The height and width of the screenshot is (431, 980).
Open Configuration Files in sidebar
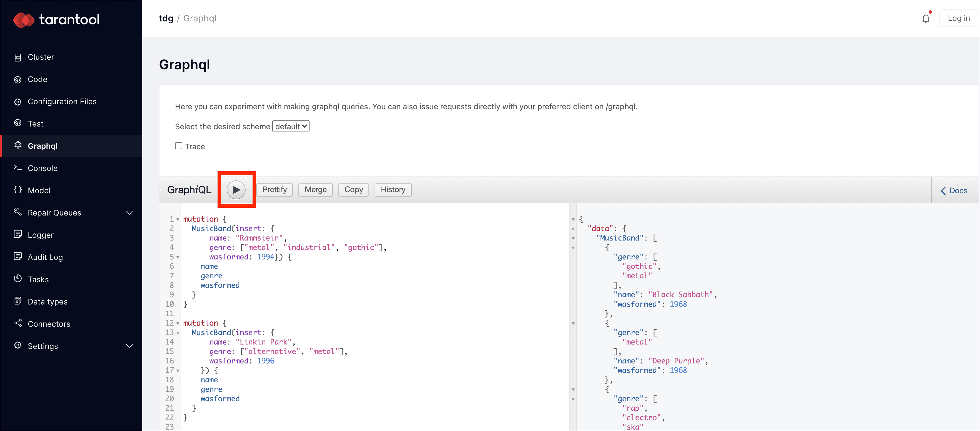point(71,102)
